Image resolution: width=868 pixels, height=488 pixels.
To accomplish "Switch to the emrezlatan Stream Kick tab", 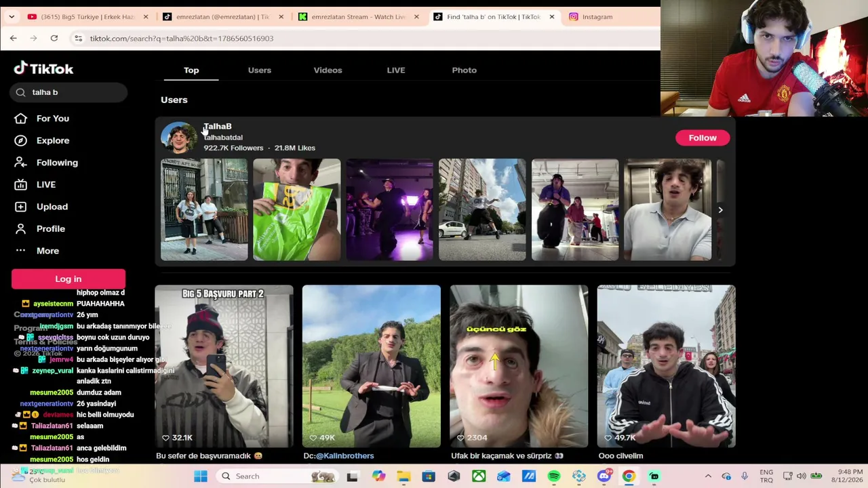I will [x=359, y=17].
